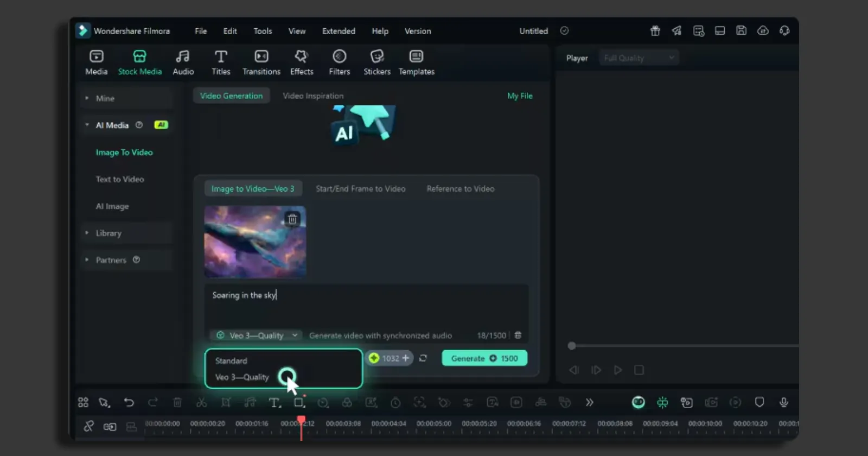Open the Veo 3—Quality model dropdown
The height and width of the screenshot is (456, 868).
257,335
